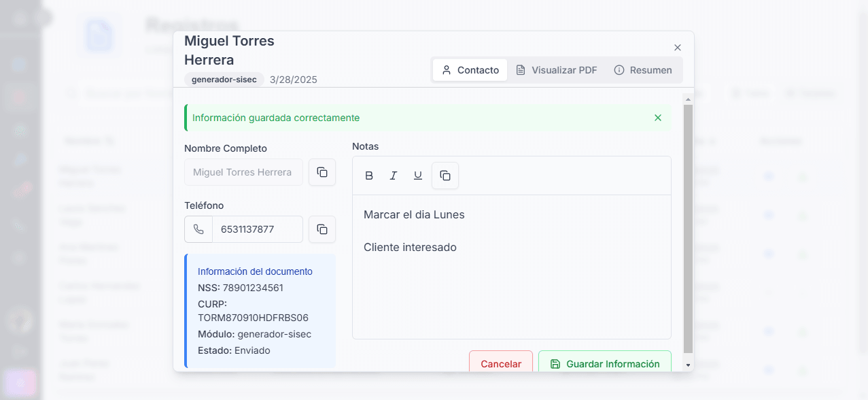
Task: Open the Resumen tab
Action: (643, 70)
